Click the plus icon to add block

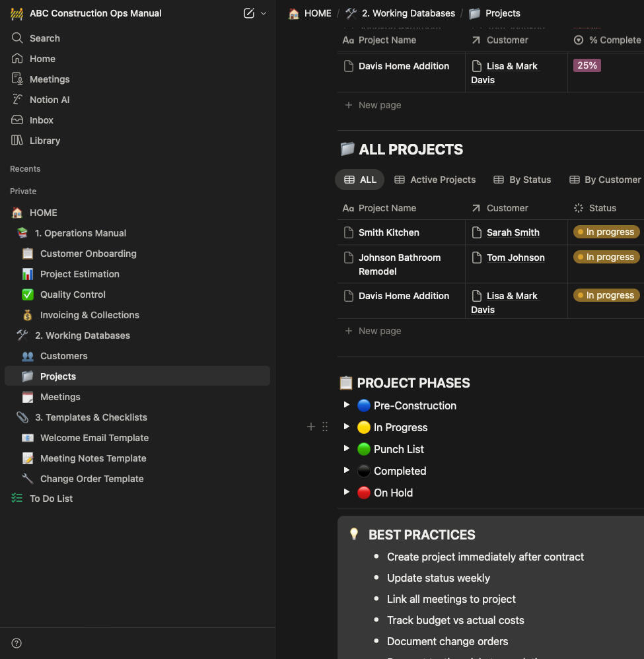tap(311, 427)
